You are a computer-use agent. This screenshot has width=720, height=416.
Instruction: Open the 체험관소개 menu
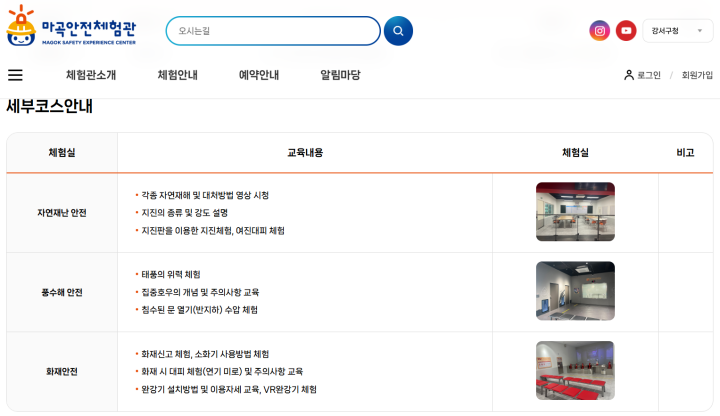coord(91,75)
